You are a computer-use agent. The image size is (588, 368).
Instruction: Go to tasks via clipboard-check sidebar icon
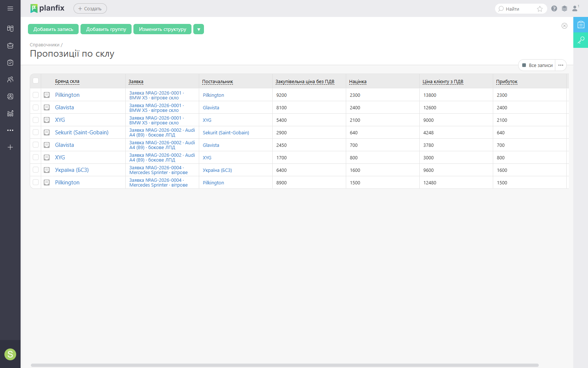pyautogui.click(x=10, y=63)
